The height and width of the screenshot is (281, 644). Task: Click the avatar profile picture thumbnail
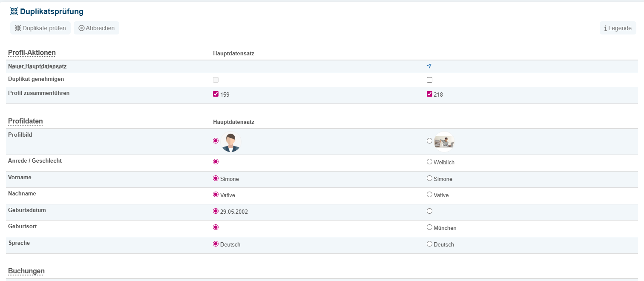(231, 142)
